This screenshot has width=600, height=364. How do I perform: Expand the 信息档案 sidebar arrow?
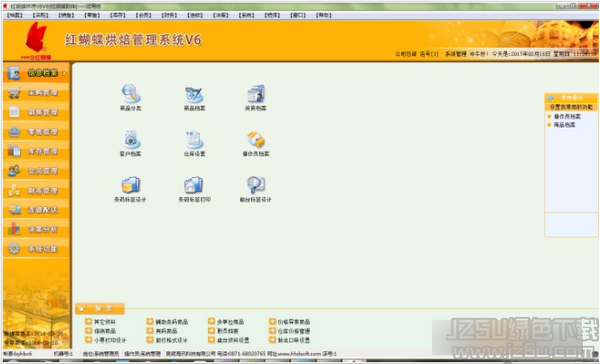(64, 73)
